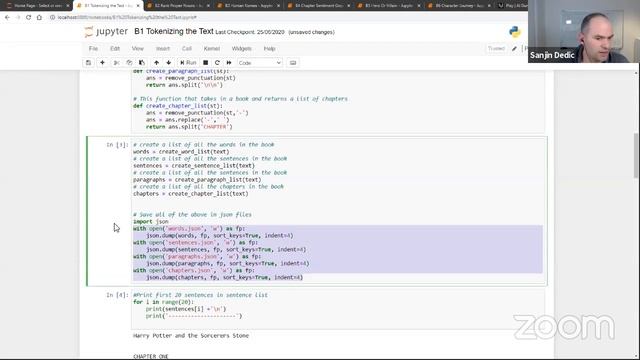Click 'paragraphs = create_paragraph_list(text)' line
Screen dimensions: 640x360
point(197,180)
